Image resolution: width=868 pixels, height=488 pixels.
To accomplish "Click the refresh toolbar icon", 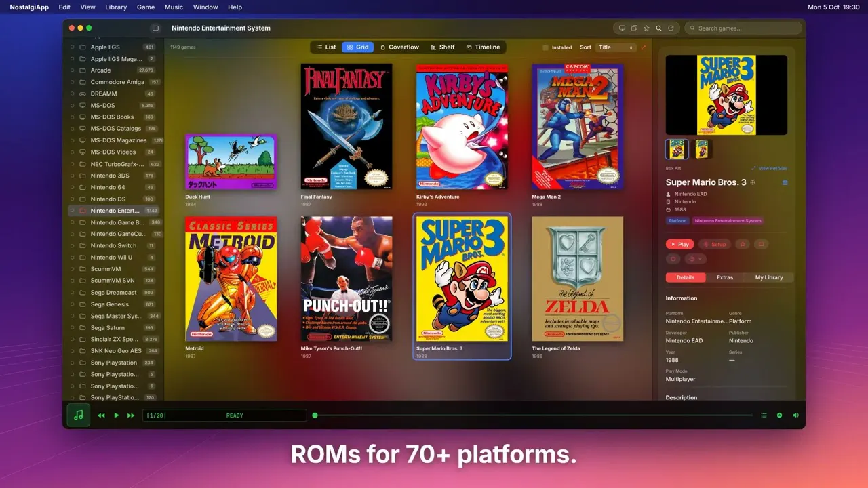I will [x=671, y=28].
